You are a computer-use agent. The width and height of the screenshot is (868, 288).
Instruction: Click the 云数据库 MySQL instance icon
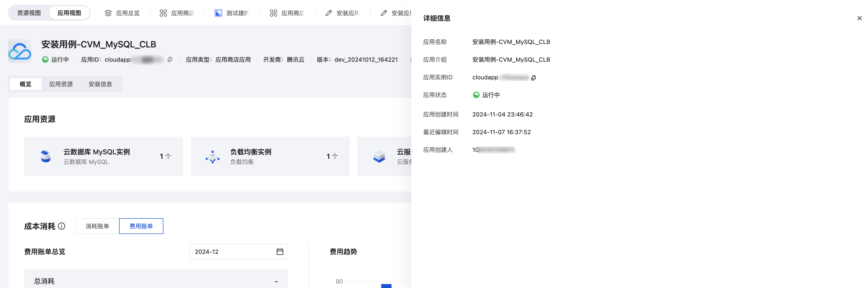pyautogui.click(x=46, y=157)
